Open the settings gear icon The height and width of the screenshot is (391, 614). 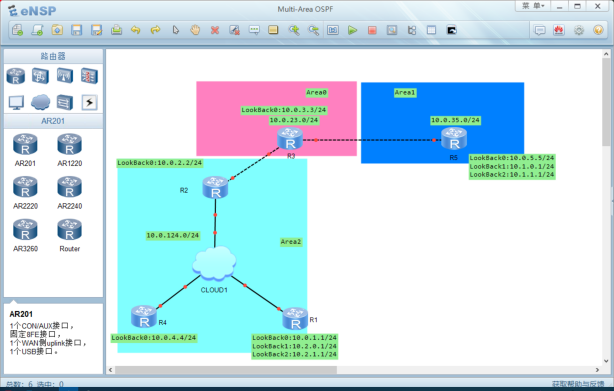579,30
